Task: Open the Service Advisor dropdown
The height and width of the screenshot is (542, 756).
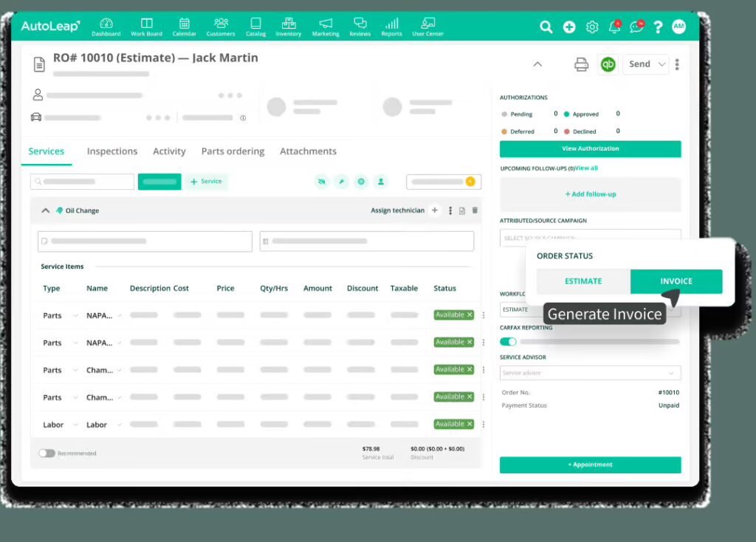Action: point(590,373)
